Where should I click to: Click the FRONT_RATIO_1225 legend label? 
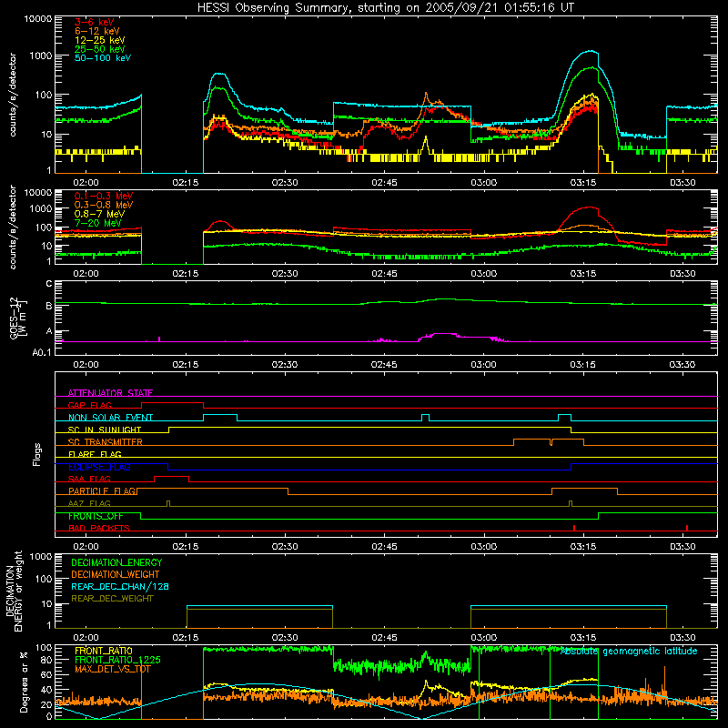117,660
